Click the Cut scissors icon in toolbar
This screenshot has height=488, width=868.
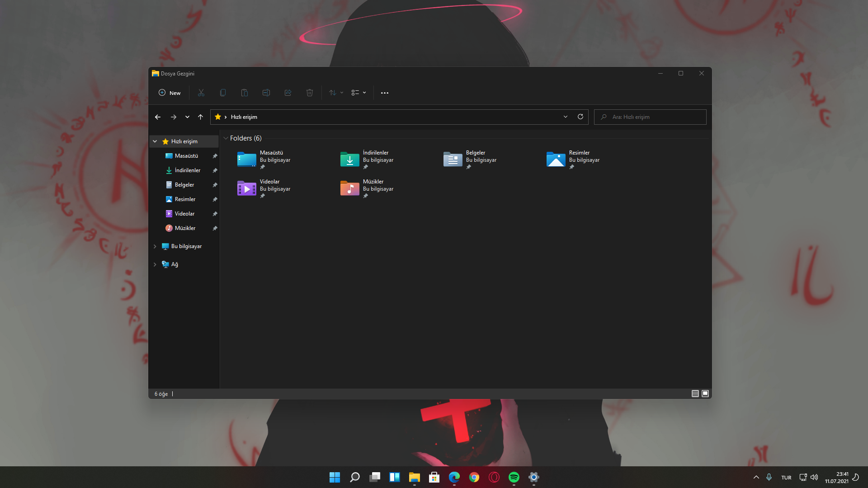tap(201, 93)
